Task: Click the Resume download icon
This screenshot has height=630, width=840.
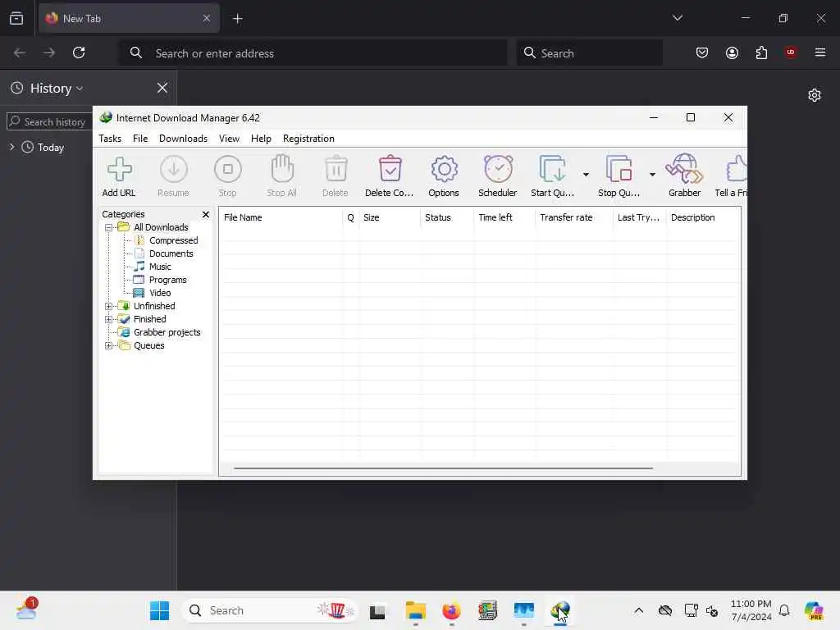Action: pos(174,169)
